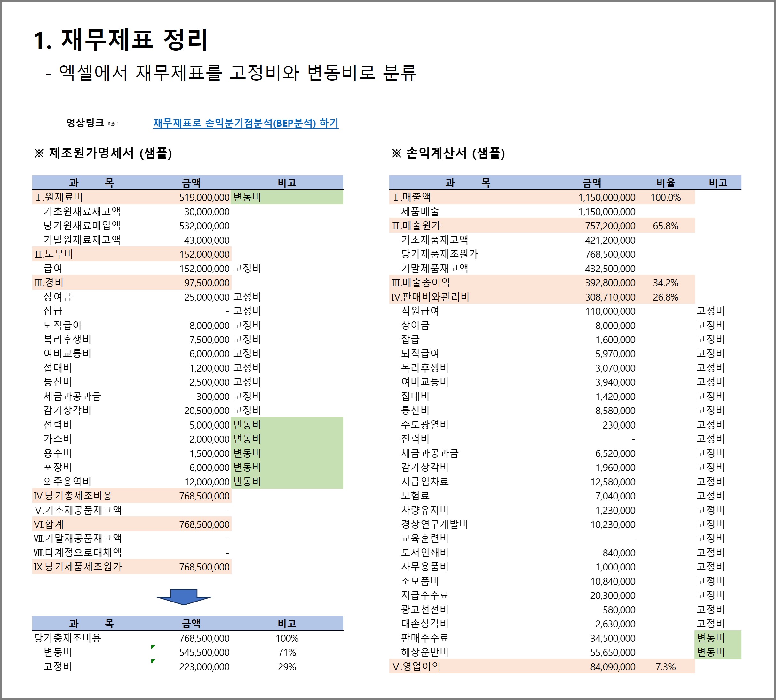Click the 71% cell for 변동비
This screenshot has width=776, height=700.
(287, 653)
